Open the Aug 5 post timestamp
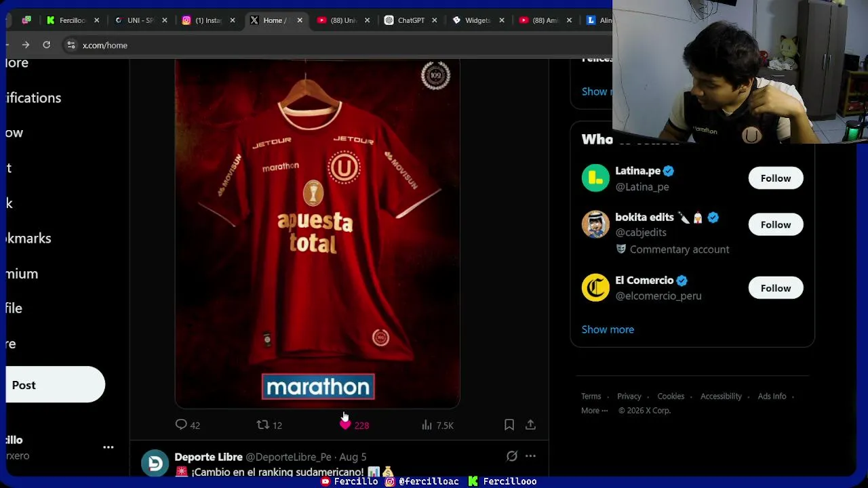 [x=353, y=457]
